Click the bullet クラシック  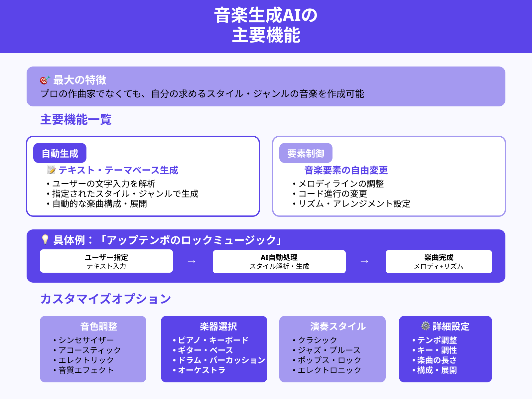pyautogui.click(x=315, y=340)
